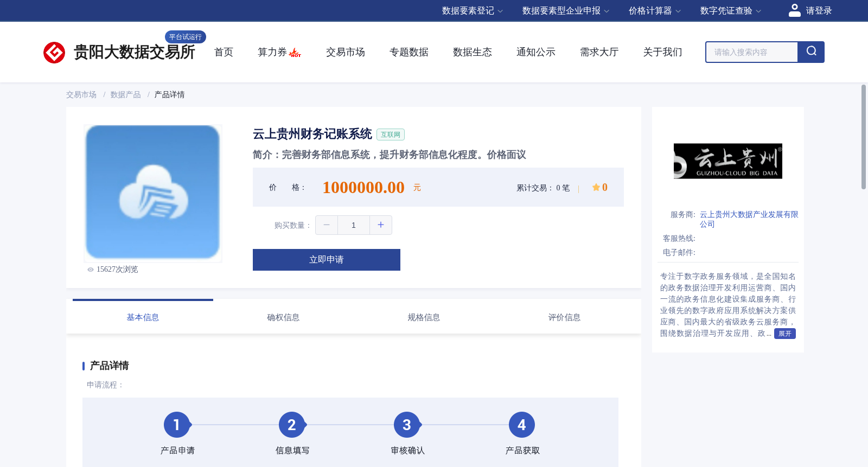Click 展开 to expand provider description

click(x=785, y=334)
